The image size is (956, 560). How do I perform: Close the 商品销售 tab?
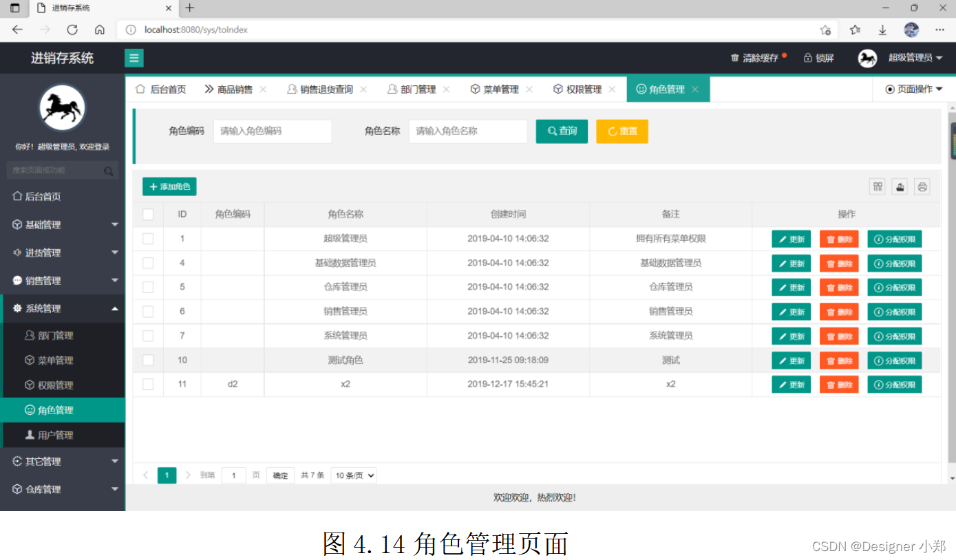[x=263, y=89]
